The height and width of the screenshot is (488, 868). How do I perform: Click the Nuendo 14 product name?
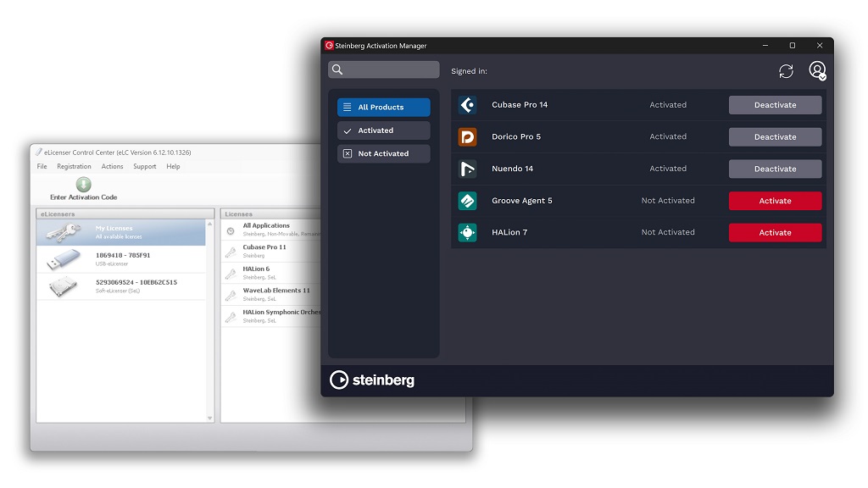[x=512, y=169]
